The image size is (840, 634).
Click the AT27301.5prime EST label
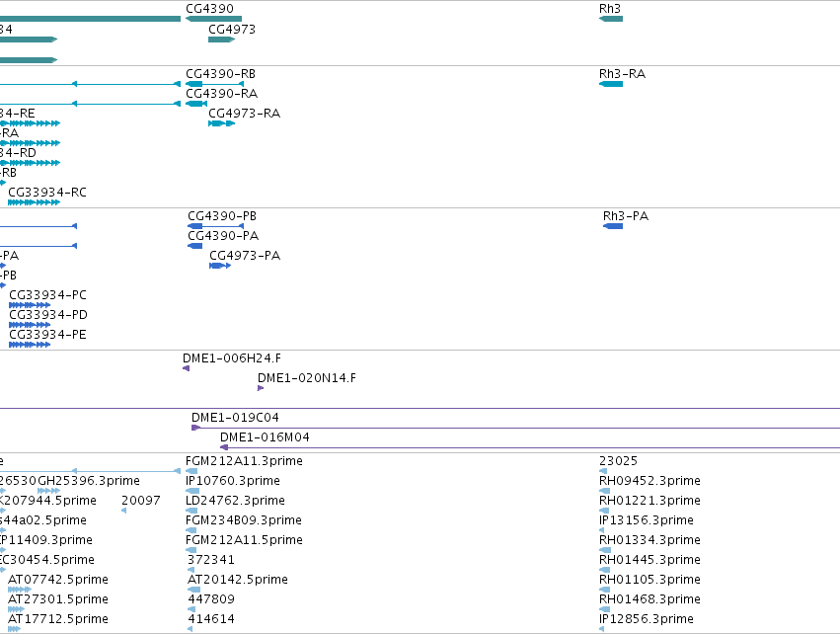[x=58, y=599]
